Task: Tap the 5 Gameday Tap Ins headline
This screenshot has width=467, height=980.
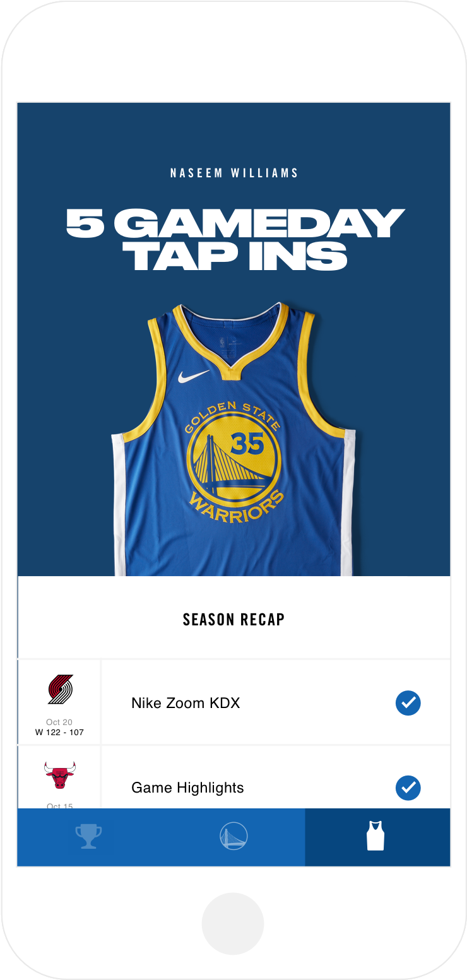Action: tap(234, 239)
